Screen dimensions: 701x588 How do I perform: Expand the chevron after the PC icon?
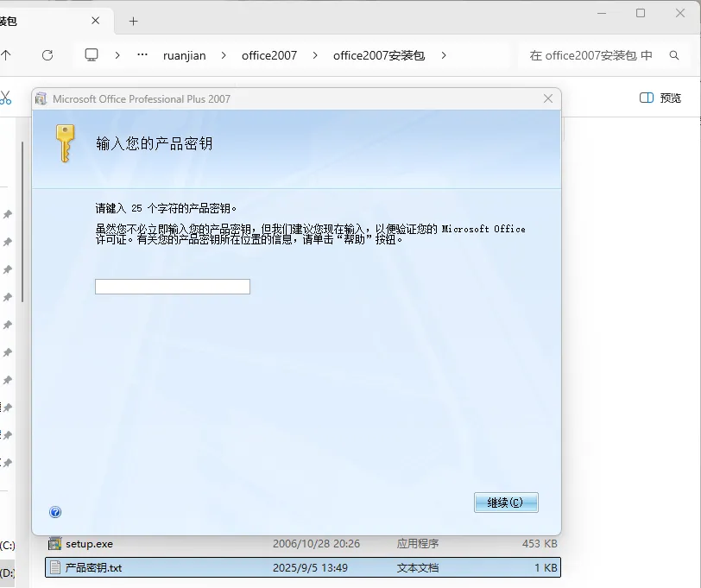tap(117, 55)
